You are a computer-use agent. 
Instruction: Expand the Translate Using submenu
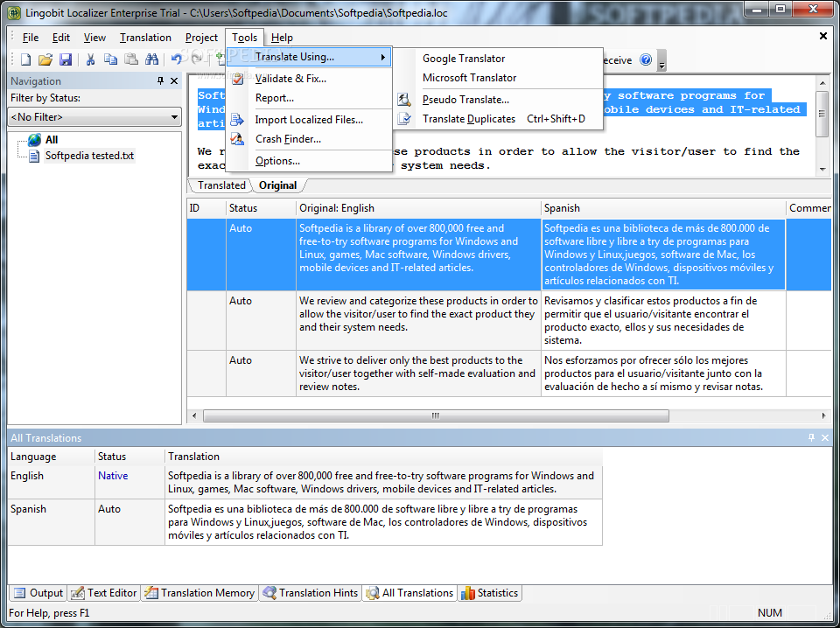[x=310, y=57]
